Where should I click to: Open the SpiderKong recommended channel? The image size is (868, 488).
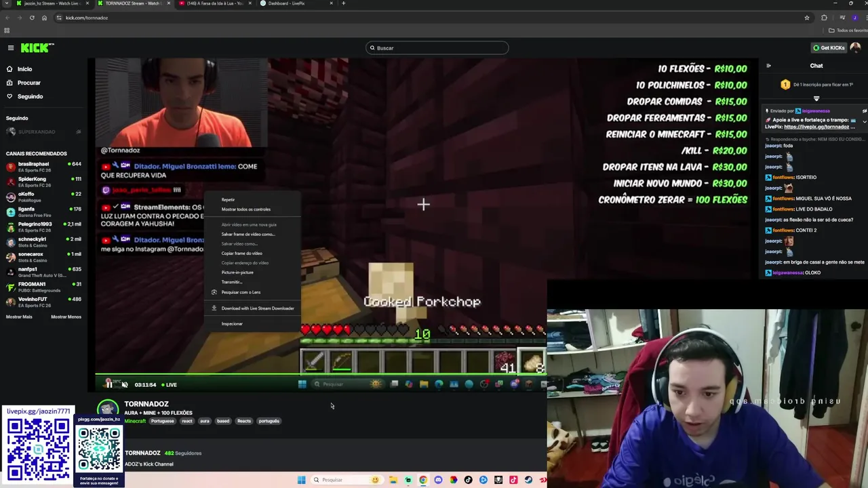43,182
